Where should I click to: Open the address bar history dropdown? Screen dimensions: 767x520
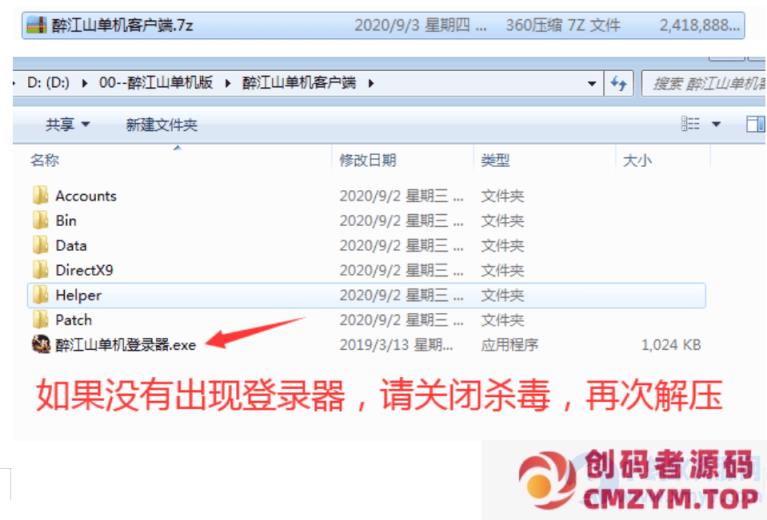pyautogui.click(x=591, y=84)
